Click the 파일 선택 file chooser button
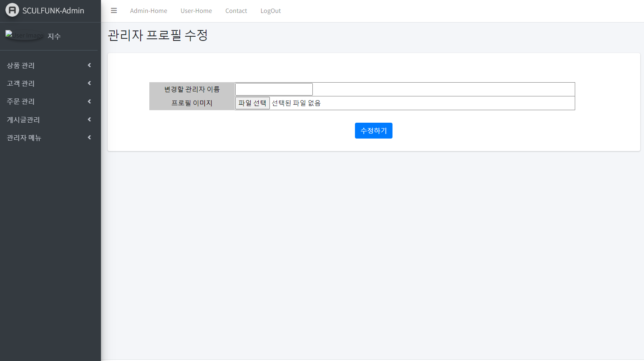This screenshot has width=644, height=361. coord(252,103)
